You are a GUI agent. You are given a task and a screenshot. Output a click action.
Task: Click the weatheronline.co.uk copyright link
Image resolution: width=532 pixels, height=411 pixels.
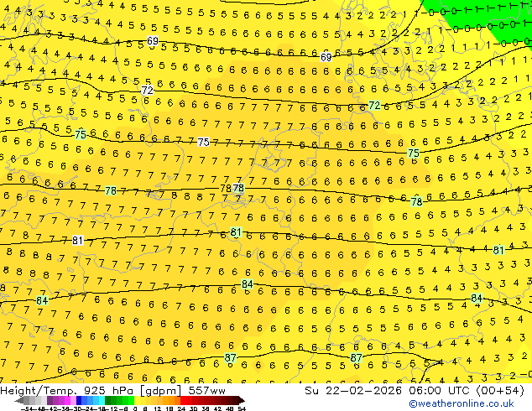[x=462, y=403]
